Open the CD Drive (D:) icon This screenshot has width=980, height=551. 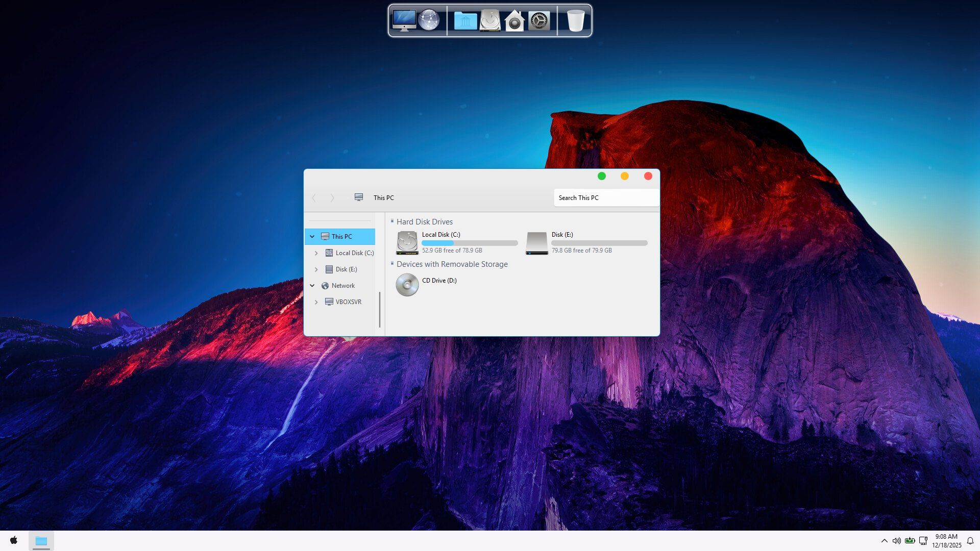pyautogui.click(x=407, y=285)
